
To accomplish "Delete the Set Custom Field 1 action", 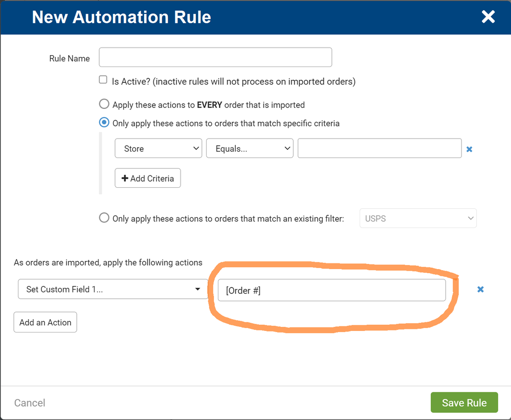I will click(480, 290).
